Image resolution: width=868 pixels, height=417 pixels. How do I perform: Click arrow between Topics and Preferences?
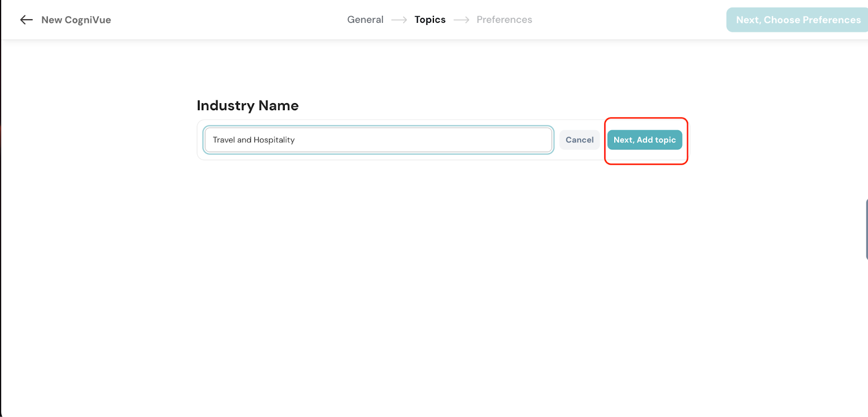pos(461,20)
